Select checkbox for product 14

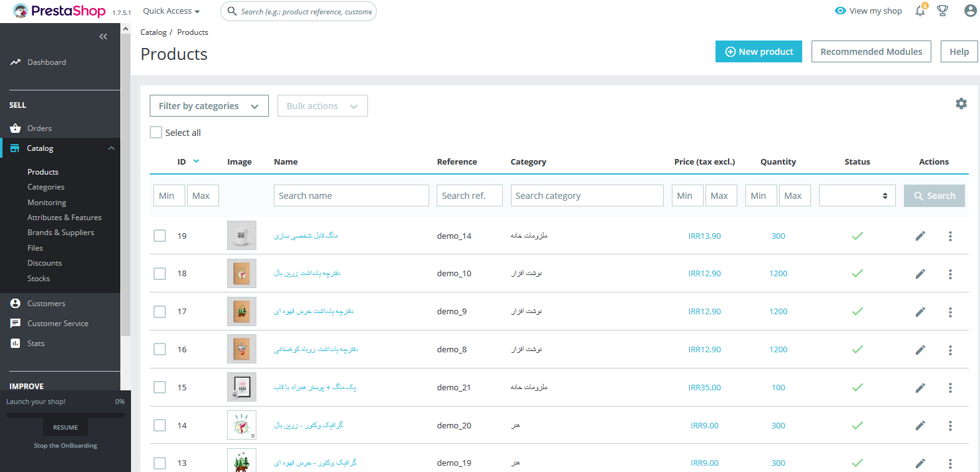(x=160, y=425)
